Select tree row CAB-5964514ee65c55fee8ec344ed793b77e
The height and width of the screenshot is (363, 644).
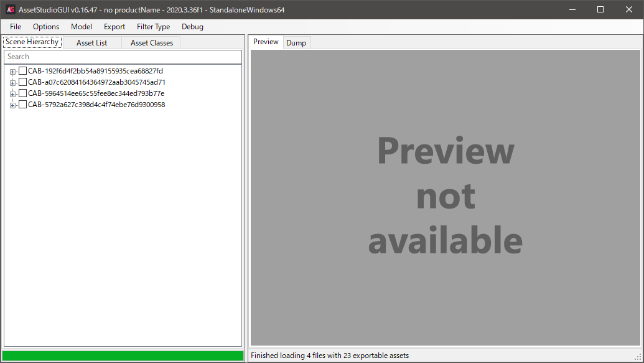tap(96, 93)
